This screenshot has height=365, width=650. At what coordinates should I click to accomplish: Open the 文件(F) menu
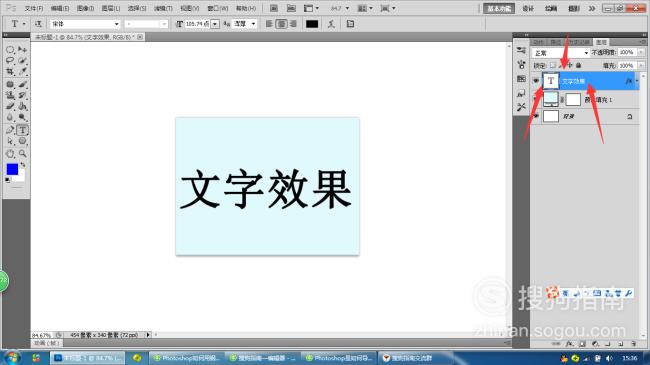[34, 8]
